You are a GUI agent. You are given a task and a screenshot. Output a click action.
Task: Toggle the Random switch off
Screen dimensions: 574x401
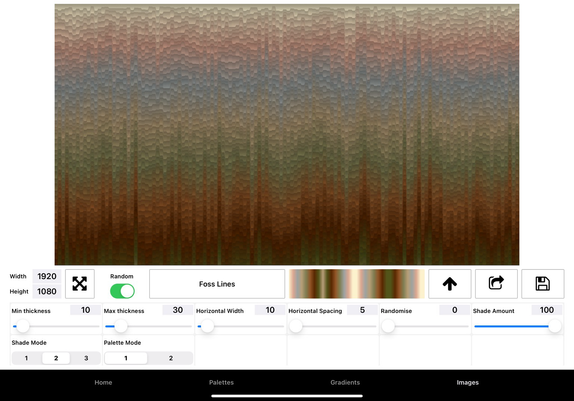(122, 292)
